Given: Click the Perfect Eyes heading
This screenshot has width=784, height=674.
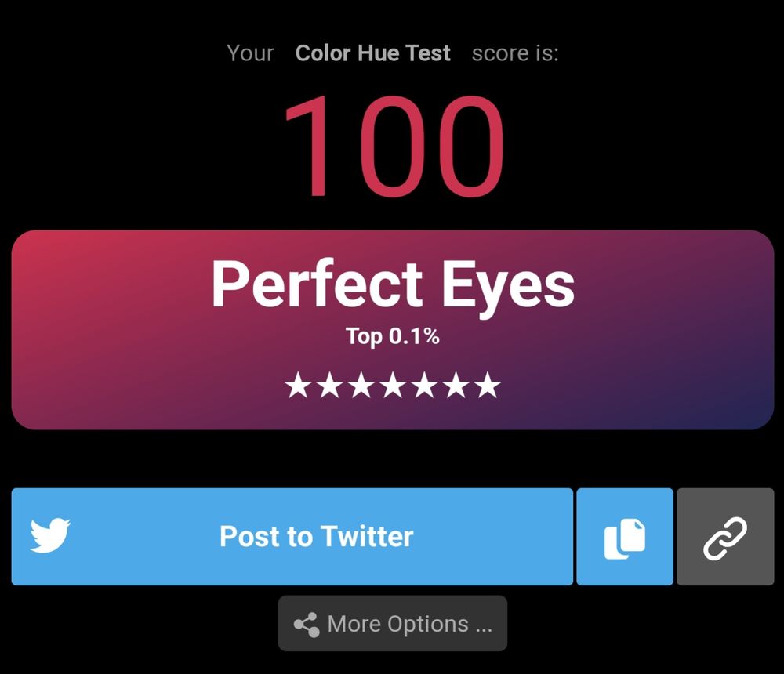Looking at the screenshot, I should (x=393, y=284).
